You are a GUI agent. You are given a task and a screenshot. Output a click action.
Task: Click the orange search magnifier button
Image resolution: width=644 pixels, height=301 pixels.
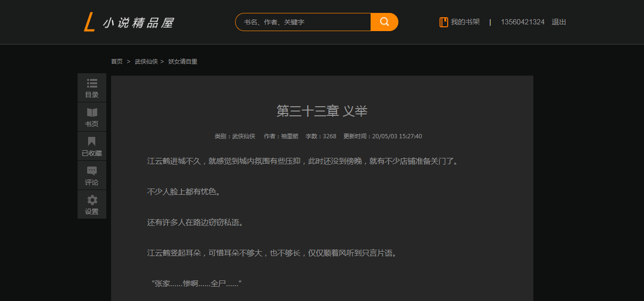pyautogui.click(x=384, y=22)
